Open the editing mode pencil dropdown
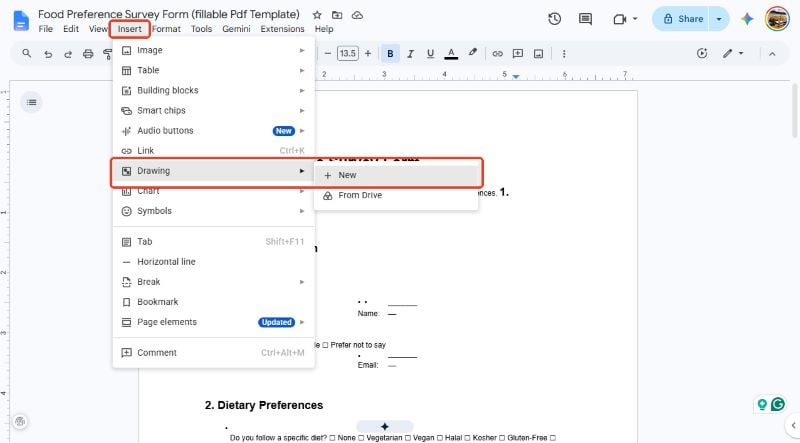 [733, 54]
